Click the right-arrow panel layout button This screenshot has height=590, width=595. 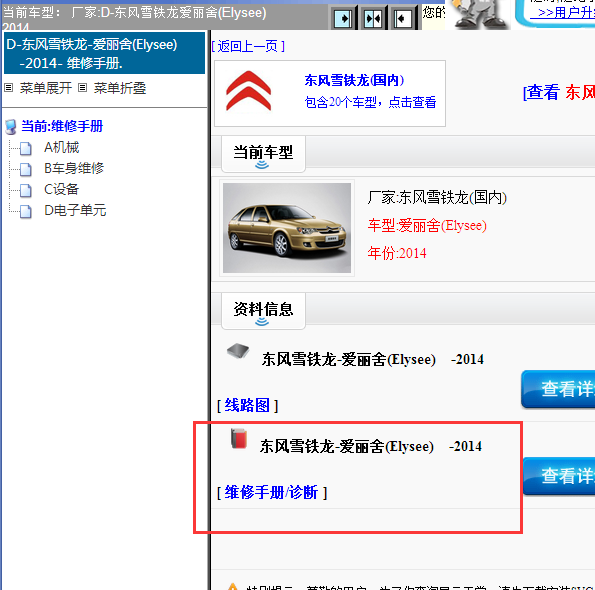pyautogui.click(x=343, y=18)
